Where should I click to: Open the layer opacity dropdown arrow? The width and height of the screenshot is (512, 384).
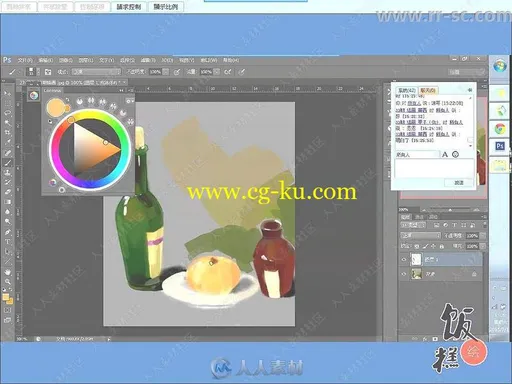point(482,235)
